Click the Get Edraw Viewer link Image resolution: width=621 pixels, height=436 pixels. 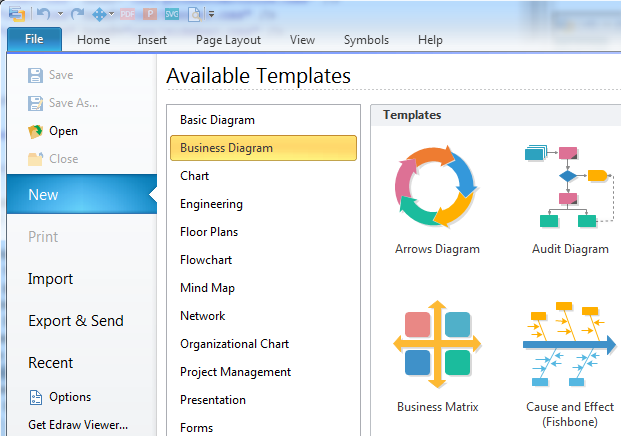pyautogui.click(x=78, y=425)
